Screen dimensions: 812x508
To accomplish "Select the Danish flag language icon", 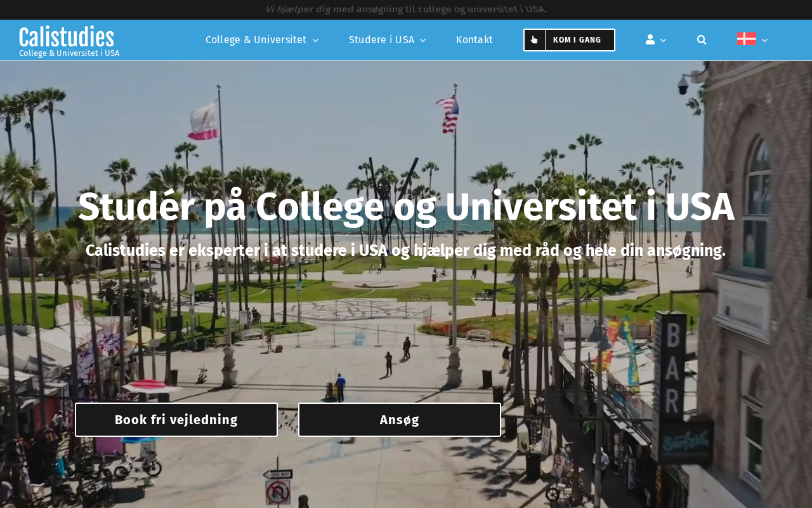I will 746,39.
